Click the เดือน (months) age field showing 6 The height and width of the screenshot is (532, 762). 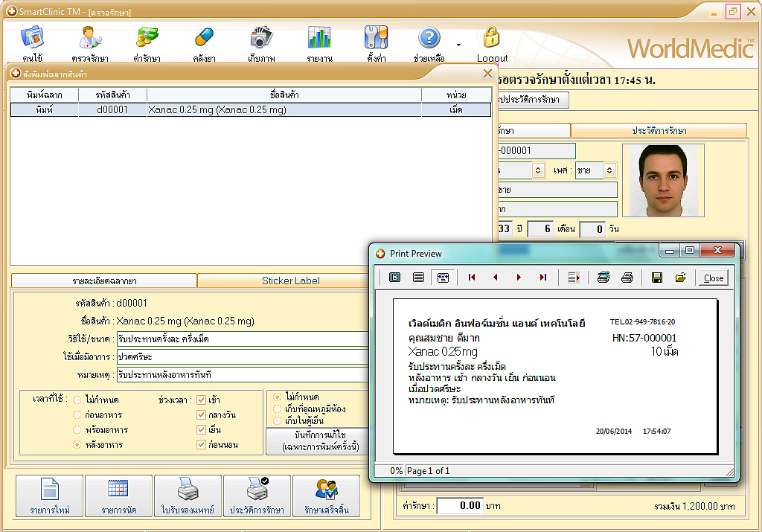(x=540, y=229)
